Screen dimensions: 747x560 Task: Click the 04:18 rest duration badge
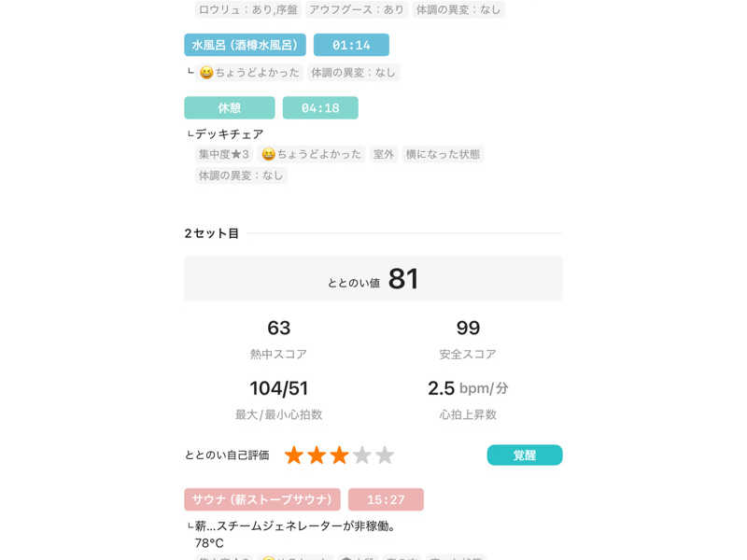coord(320,108)
